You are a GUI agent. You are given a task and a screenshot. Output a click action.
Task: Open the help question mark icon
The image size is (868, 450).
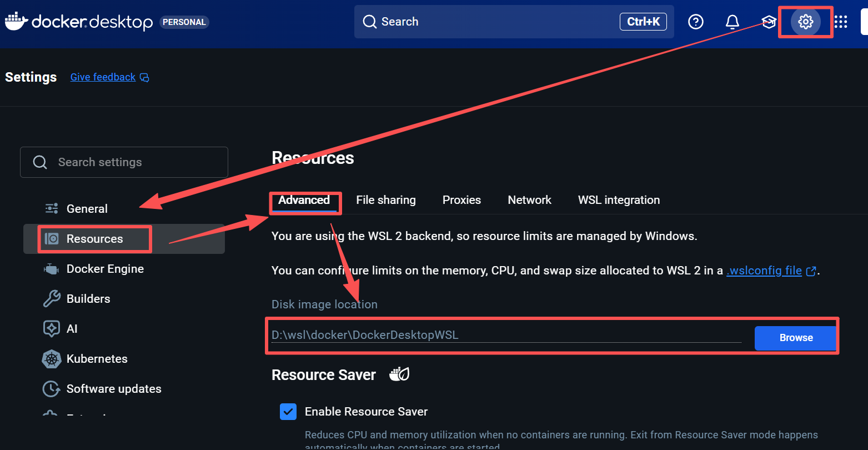point(696,22)
